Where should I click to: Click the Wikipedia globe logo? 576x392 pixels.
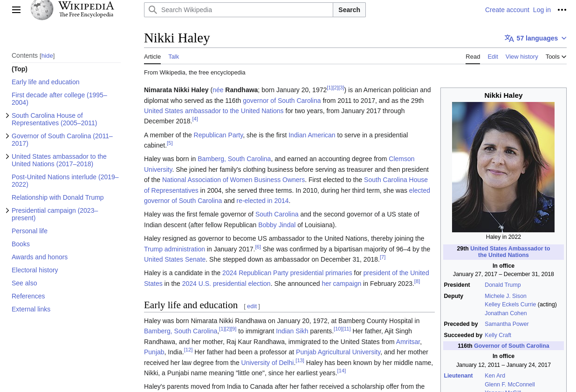[x=42, y=10]
